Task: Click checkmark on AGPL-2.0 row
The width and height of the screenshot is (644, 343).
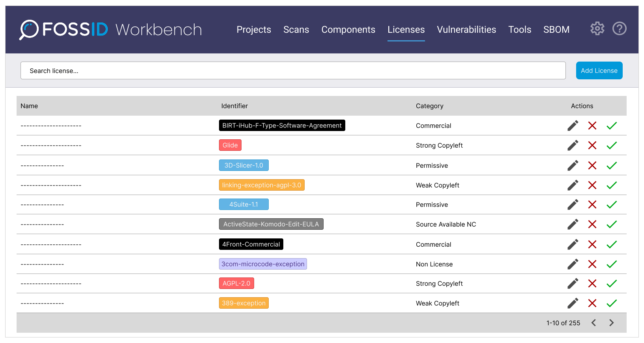Action: click(612, 283)
